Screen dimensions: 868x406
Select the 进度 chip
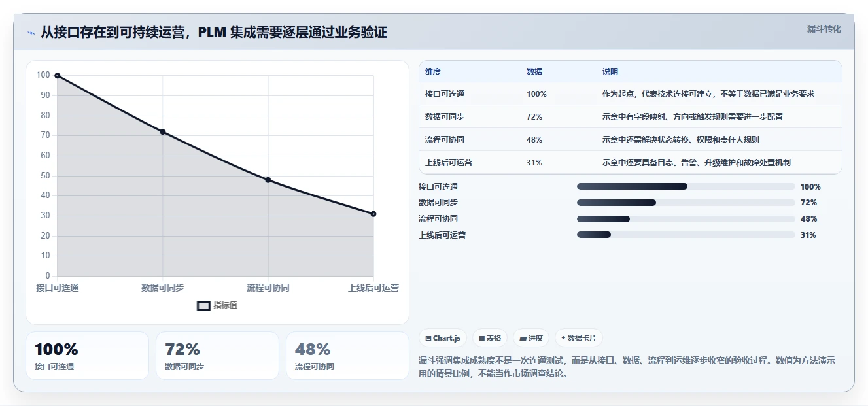pyautogui.click(x=531, y=338)
